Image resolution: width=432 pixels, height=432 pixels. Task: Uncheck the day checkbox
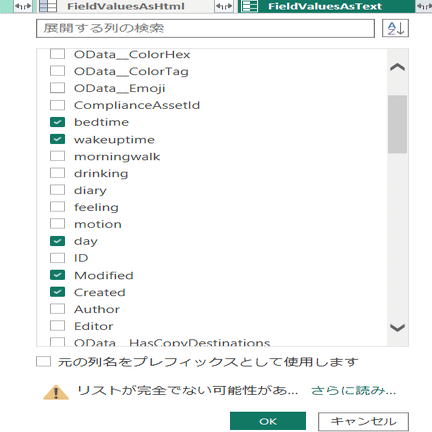(57, 241)
